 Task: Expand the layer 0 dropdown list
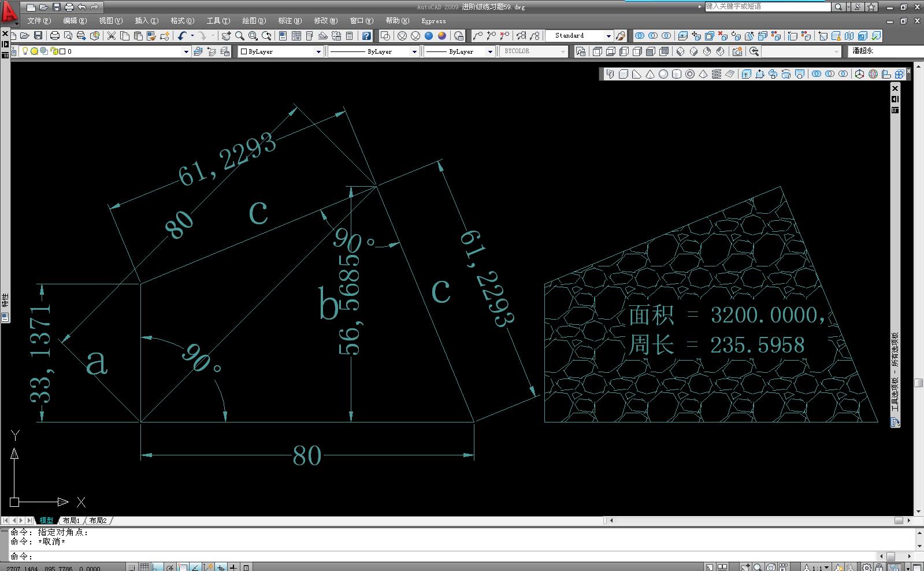coord(186,51)
